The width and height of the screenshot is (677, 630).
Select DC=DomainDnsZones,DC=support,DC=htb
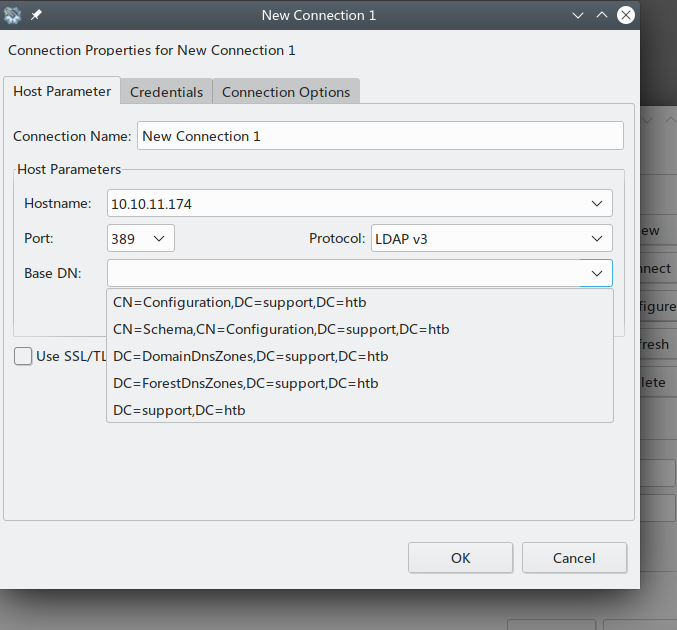pyautogui.click(x=360, y=356)
